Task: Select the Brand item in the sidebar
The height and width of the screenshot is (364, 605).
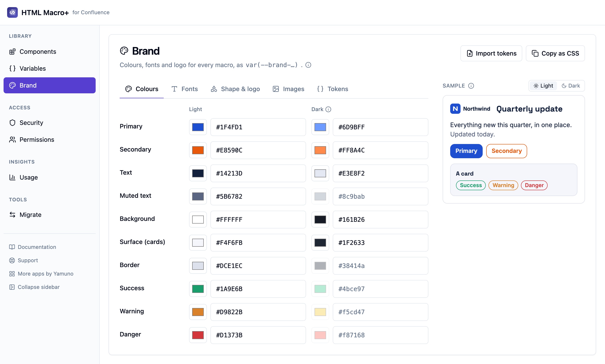Action: coord(50,85)
